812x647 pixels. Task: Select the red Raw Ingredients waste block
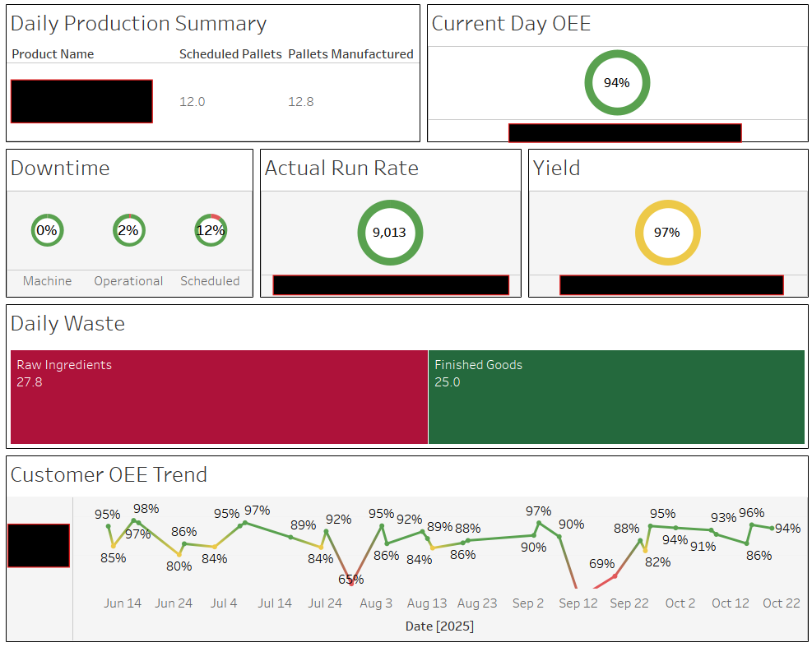[219, 397]
